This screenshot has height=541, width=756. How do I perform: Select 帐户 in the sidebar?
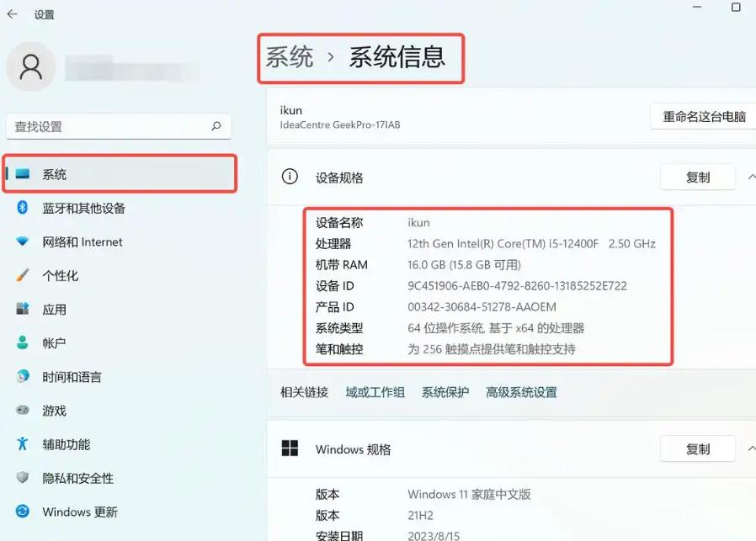120,342
